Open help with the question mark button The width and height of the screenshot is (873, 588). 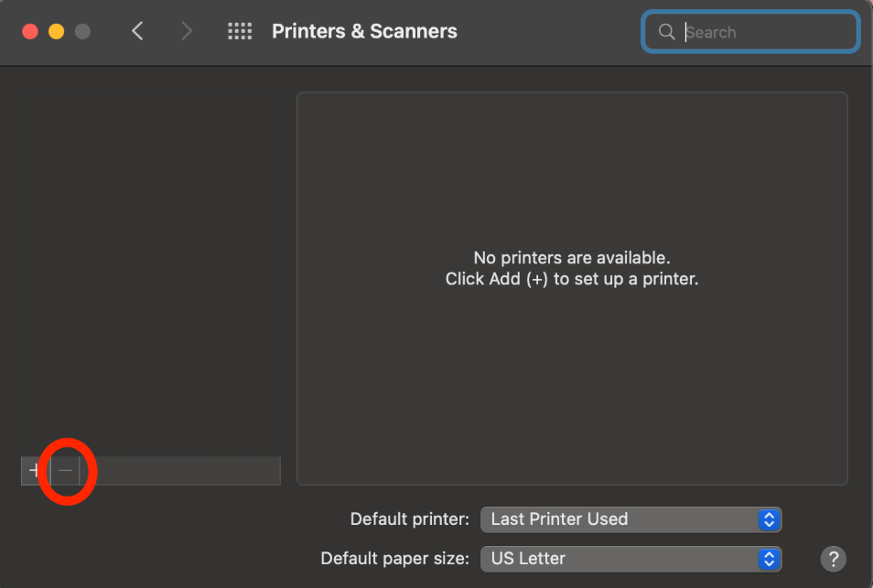pyautogui.click(x=833, y=559)
